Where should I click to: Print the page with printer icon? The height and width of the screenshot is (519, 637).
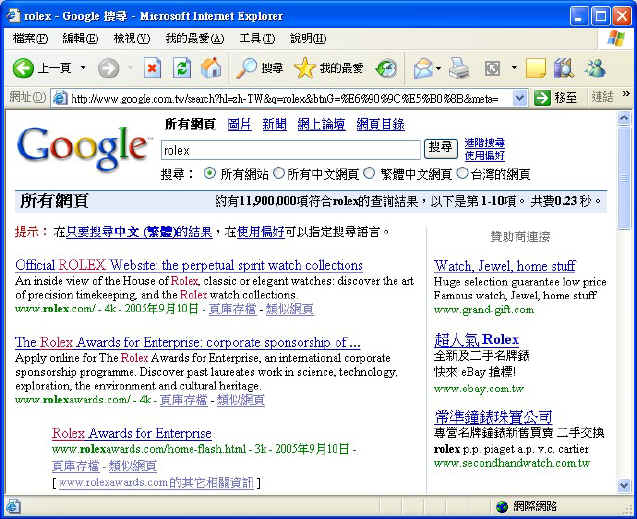pyautogui.click(x=459, y=68)
